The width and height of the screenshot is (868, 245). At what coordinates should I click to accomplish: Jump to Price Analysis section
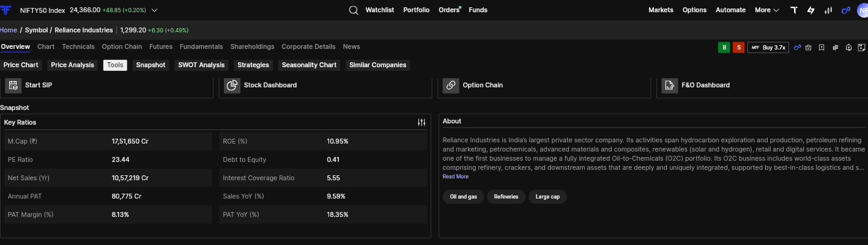[73, 65]
